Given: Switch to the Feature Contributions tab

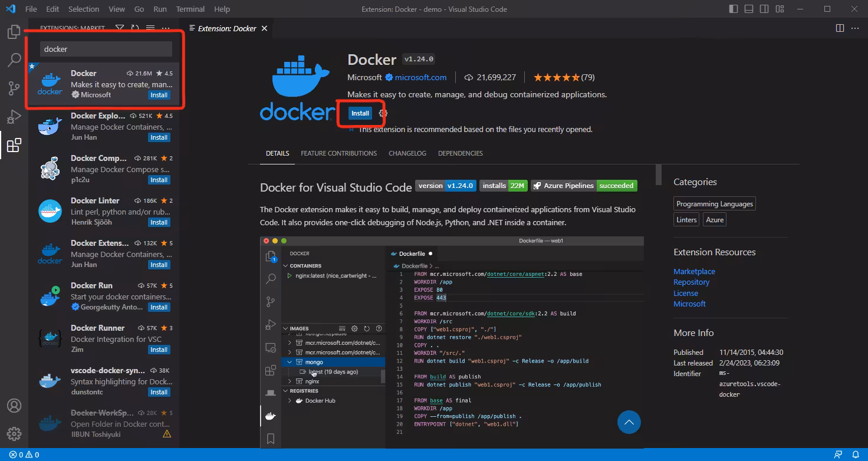Looking at the screenshot, I should click(338, 153).
